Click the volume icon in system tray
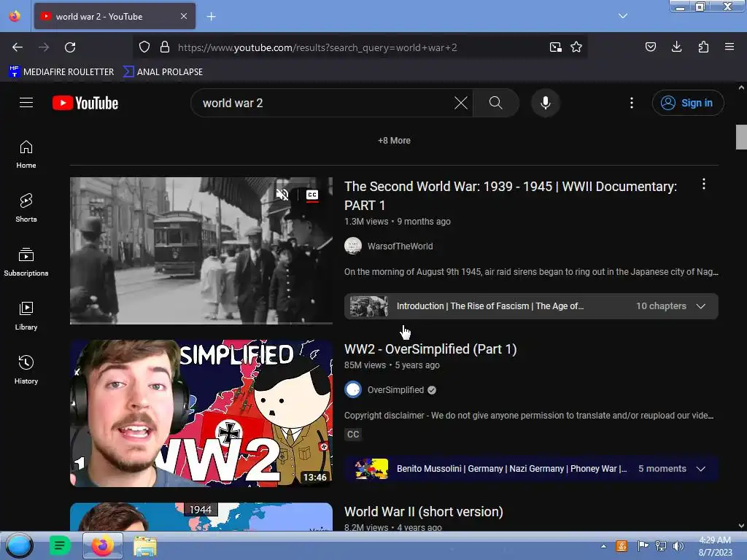747x560 pixels. point(678,546)
